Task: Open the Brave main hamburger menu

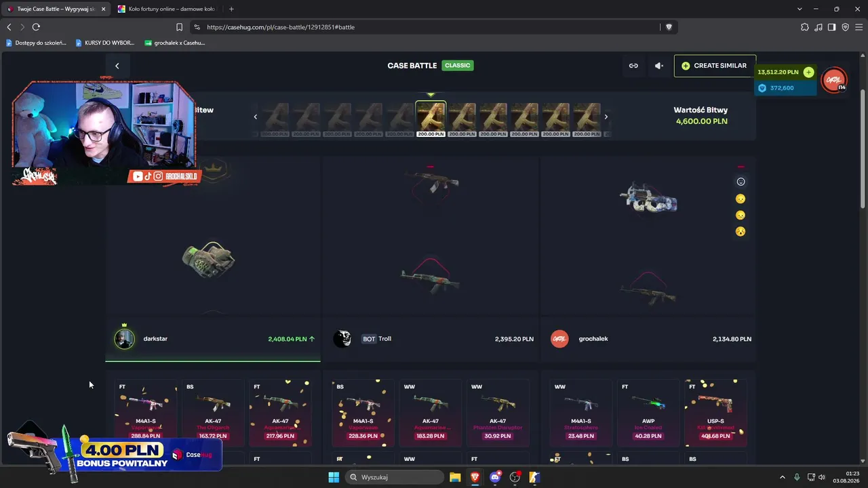Action: pyautogui.click(x=859, y=27)
